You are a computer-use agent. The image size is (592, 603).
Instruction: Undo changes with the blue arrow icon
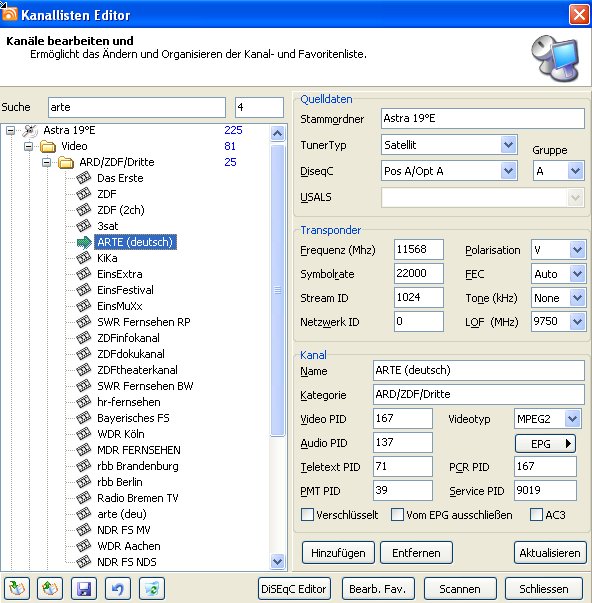click(118, 588)
